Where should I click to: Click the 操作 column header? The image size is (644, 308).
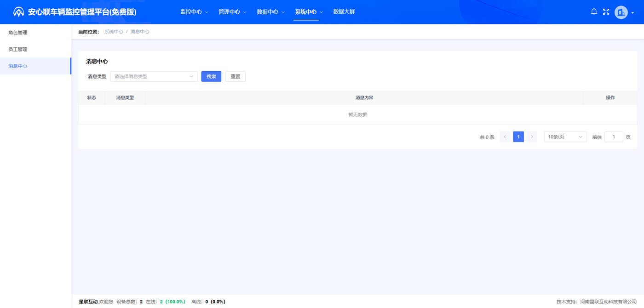[x=610, y=97]
